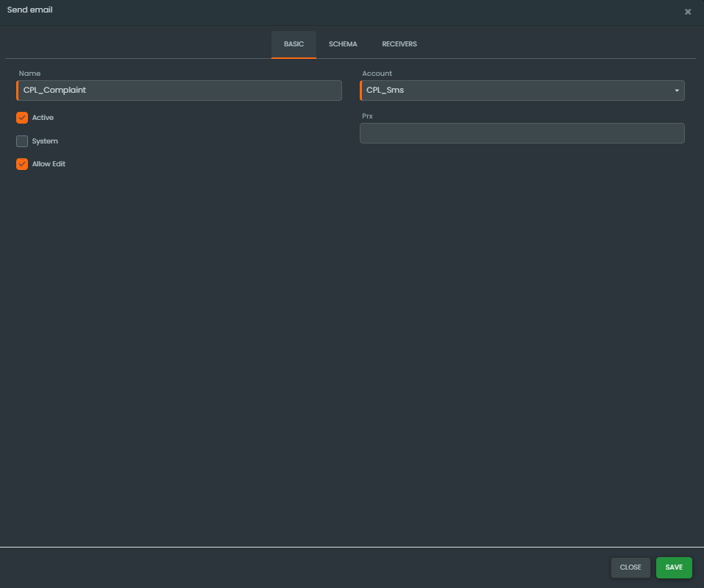
Task: Disable the Allow Edit checkbox
Action: pos(22,164)
